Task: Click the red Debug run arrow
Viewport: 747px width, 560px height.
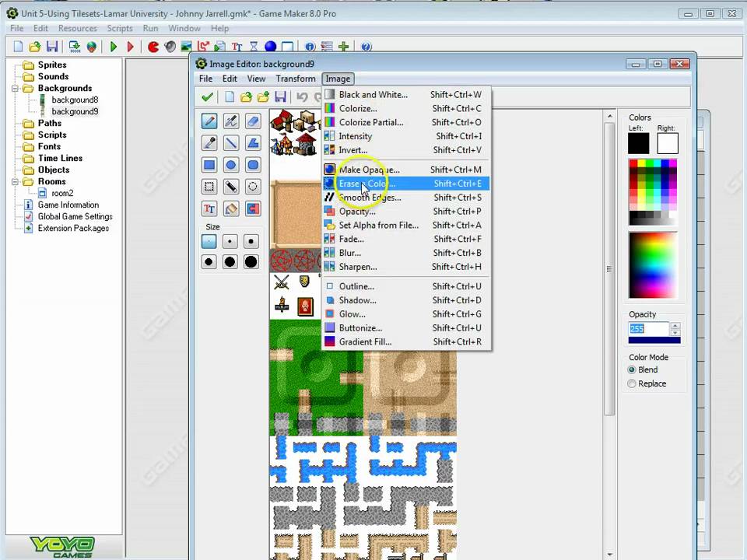Action: tap(131, 47)
